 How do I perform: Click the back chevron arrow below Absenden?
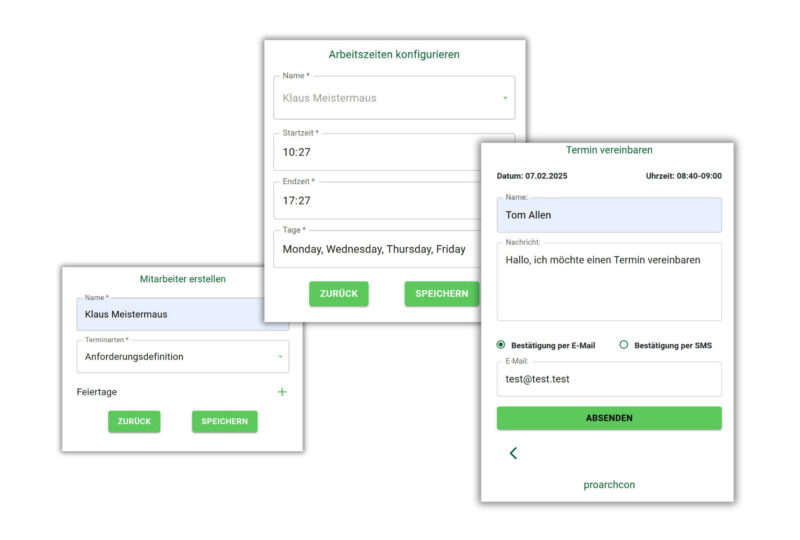pos(513,453)
